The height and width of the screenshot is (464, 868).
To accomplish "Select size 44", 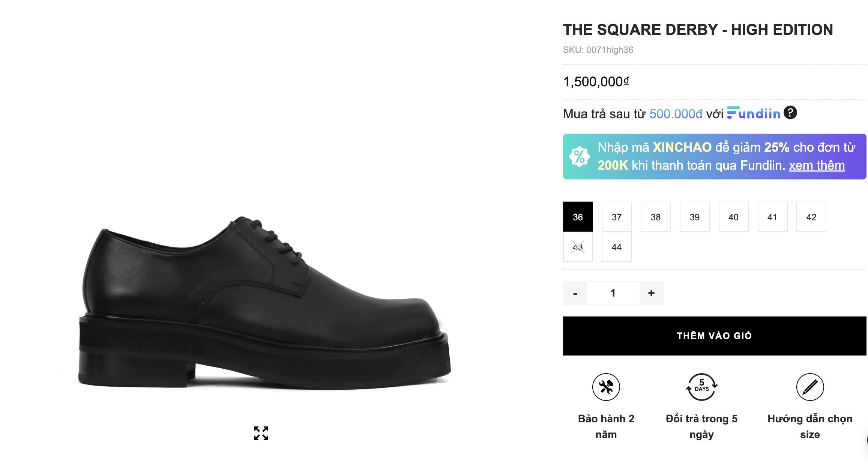I will [x=617, y=247].
